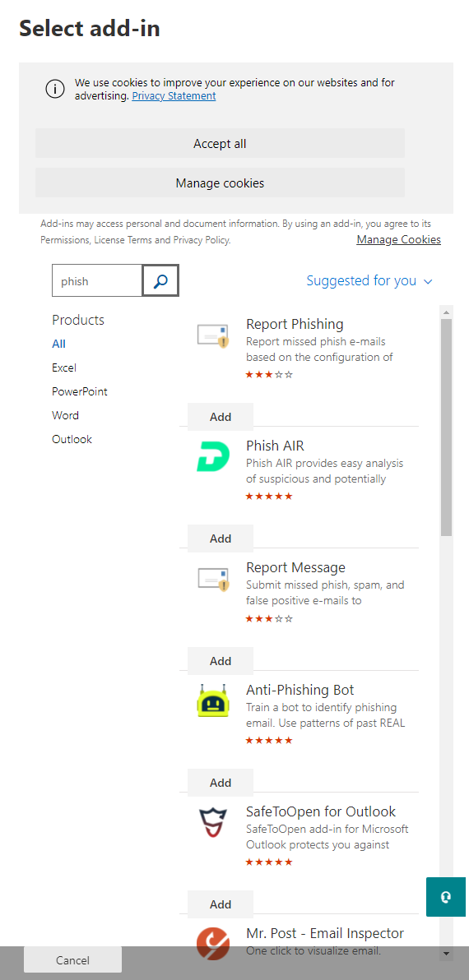469x980 pixels.
Task: Add the Report Phishing add-in
Action: pos(221,416)
